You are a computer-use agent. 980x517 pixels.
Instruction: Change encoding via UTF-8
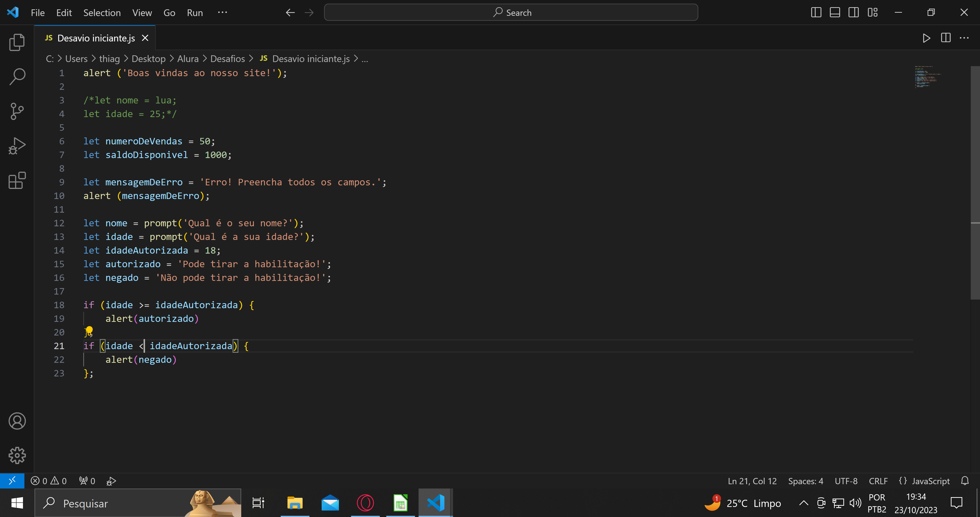point(846,481)
